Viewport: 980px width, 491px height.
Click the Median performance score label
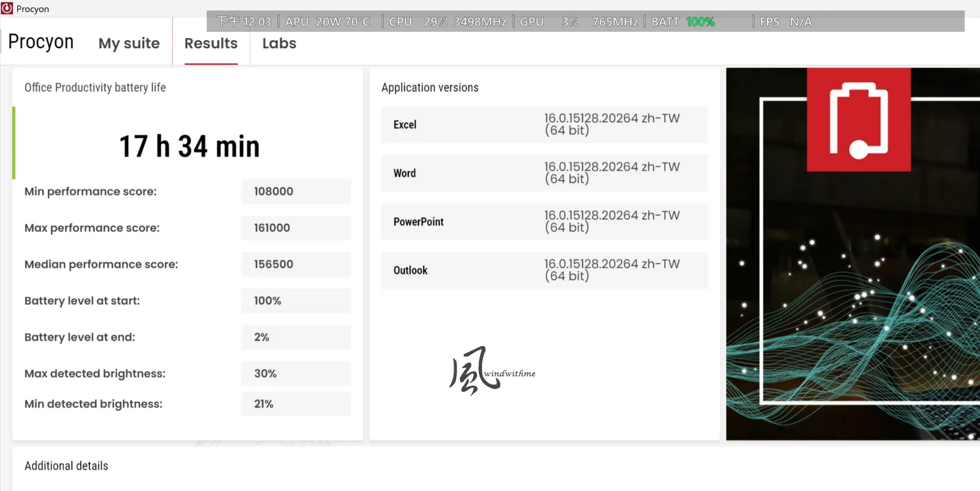(101, 264)
